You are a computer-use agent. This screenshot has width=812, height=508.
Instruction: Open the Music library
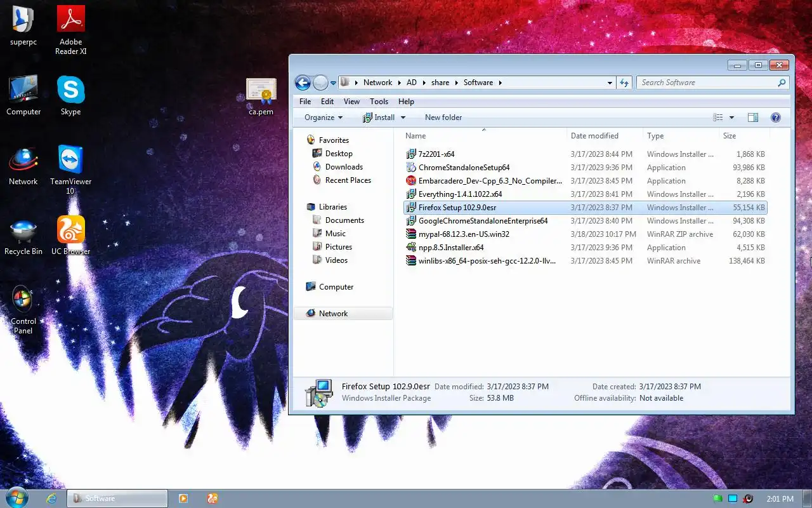tap(335, 234)
